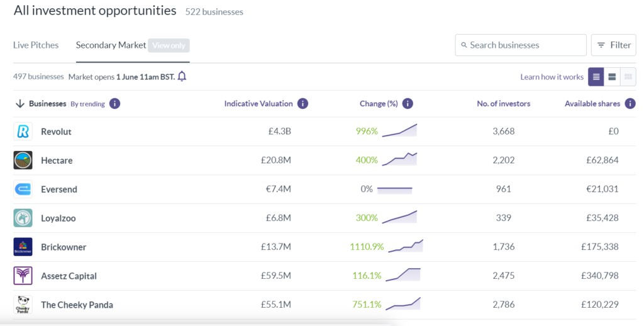Switch to the Live Pitches tab
Image resolution: width=644 pixels, height=326 pixels.
(x=36, y=45)
